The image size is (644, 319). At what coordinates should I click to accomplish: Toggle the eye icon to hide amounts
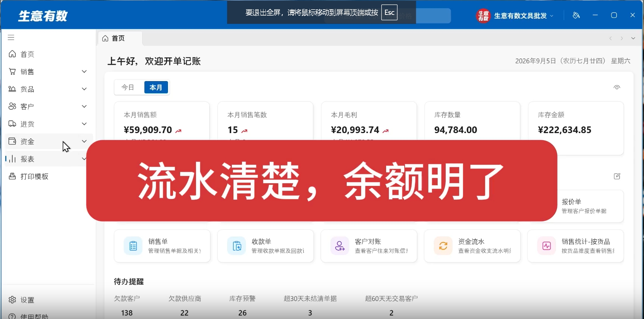617,87
